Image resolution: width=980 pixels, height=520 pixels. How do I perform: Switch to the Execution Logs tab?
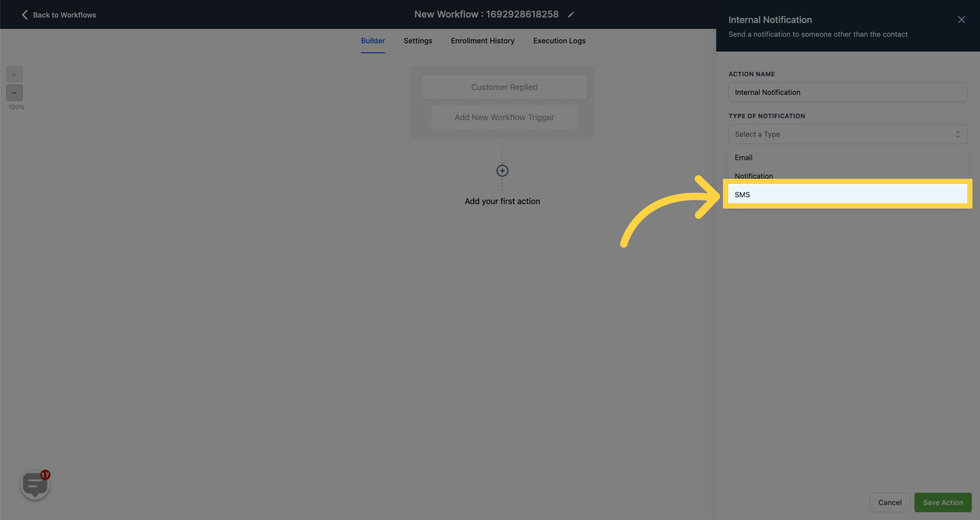pos(559,41)
